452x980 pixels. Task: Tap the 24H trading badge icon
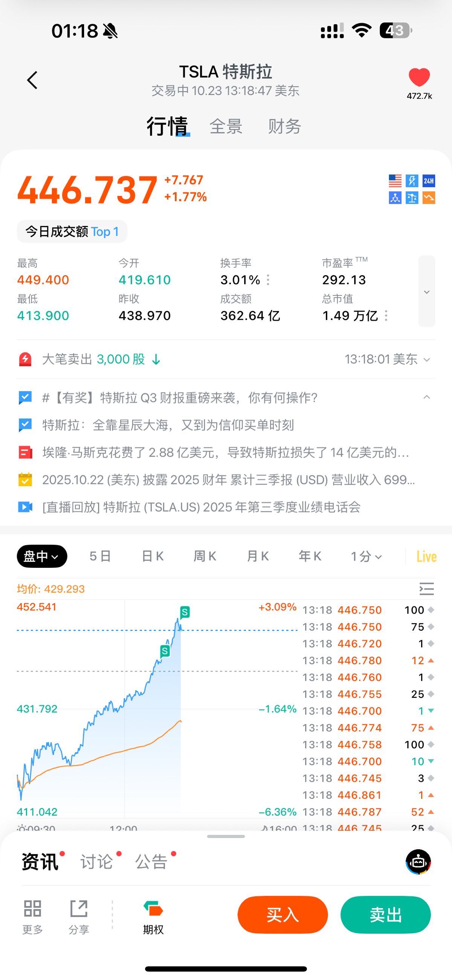click(x=429, y=181)
